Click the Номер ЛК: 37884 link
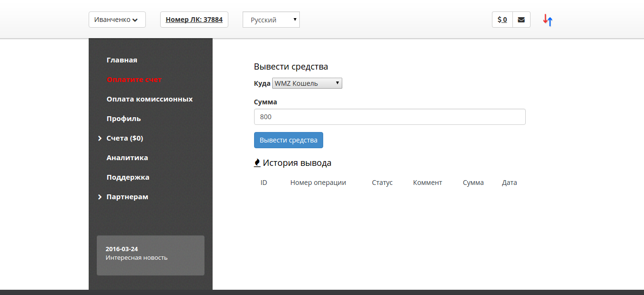Image resolution: width=644 pixels, height=295 pixels. [194, 20]
